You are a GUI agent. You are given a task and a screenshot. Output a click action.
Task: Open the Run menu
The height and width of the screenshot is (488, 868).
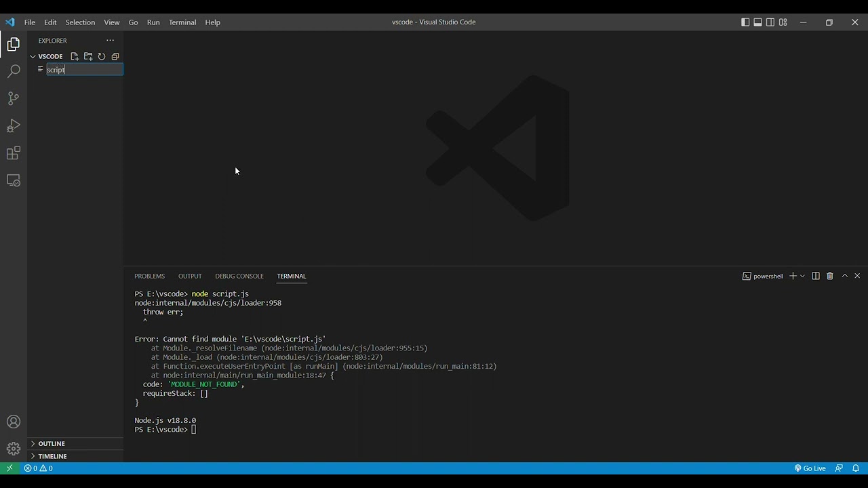[153, 22]
